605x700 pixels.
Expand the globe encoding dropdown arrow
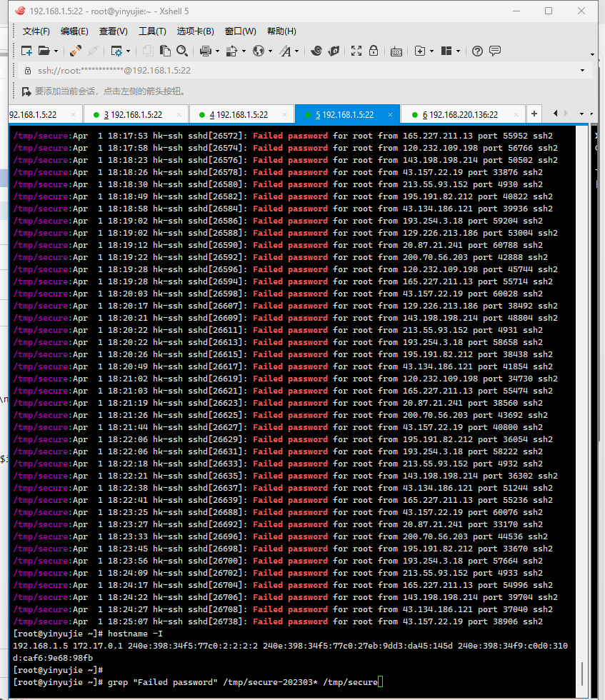click(x=270, y=51)
